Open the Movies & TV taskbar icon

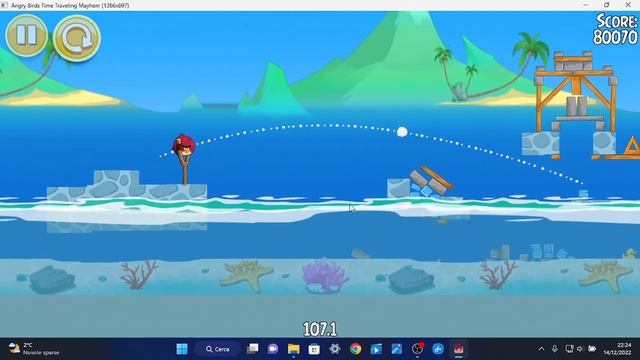(376, 349)
